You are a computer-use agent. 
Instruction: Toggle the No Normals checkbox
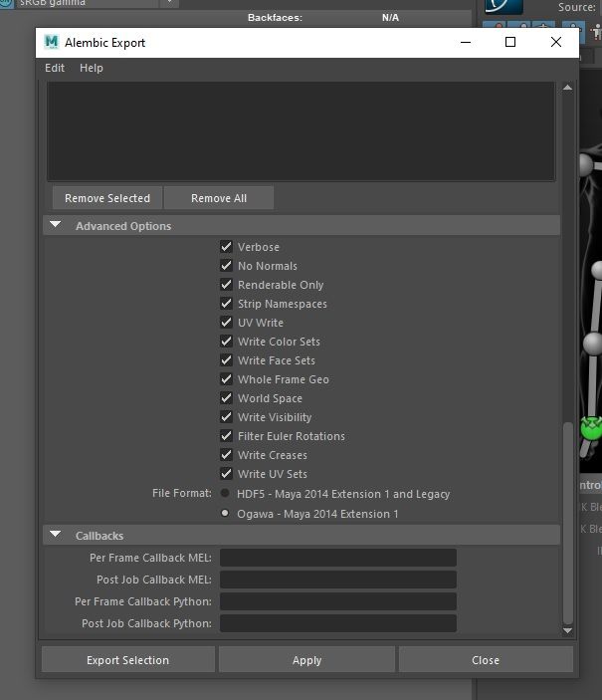click(226, 266)
